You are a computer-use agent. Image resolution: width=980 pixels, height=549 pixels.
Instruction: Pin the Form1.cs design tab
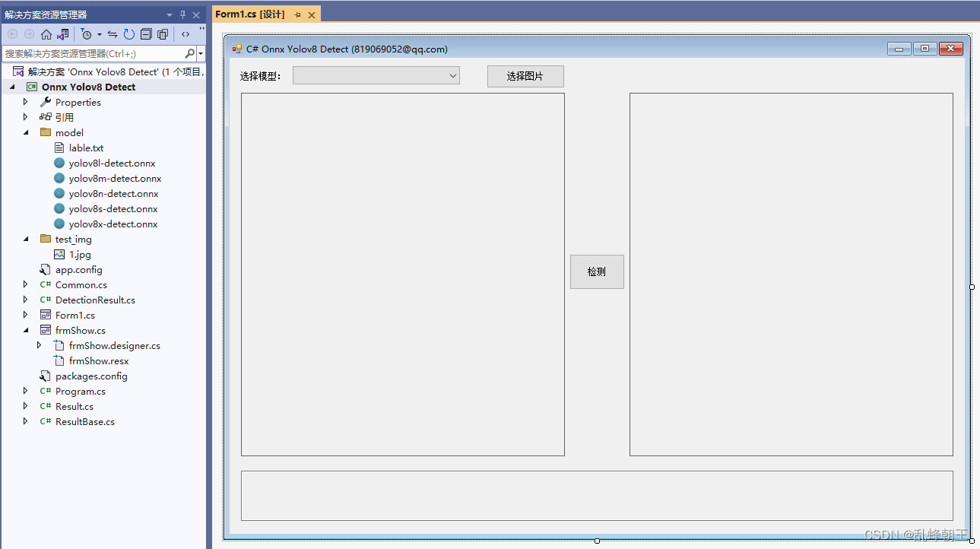pos(297,14)
